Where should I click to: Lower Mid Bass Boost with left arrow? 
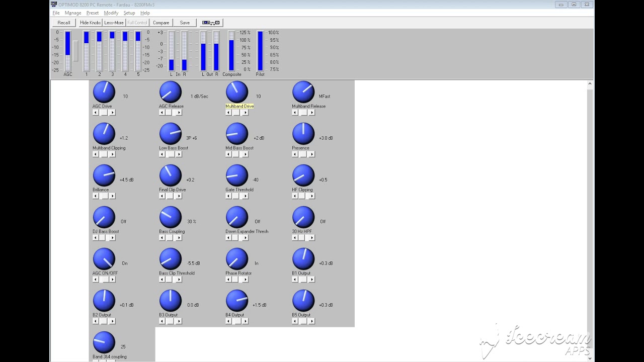pyautogui.click(x=228, y=154)
